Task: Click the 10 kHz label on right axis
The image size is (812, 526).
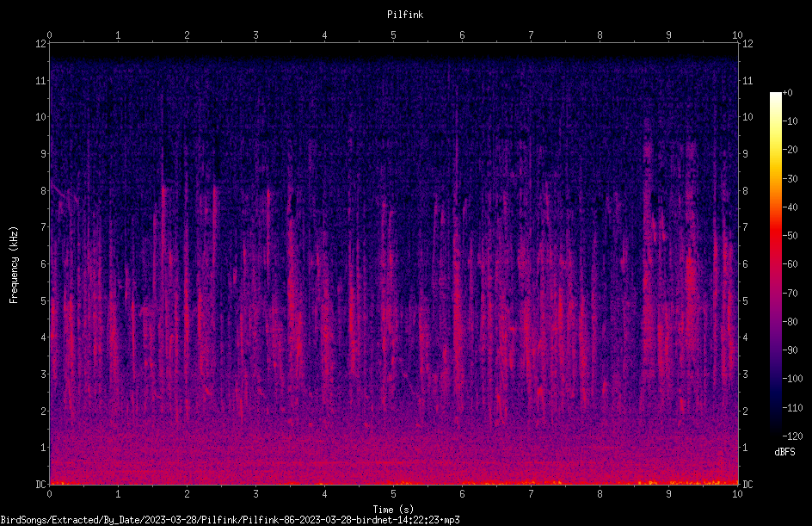Action: coord(747,117)
